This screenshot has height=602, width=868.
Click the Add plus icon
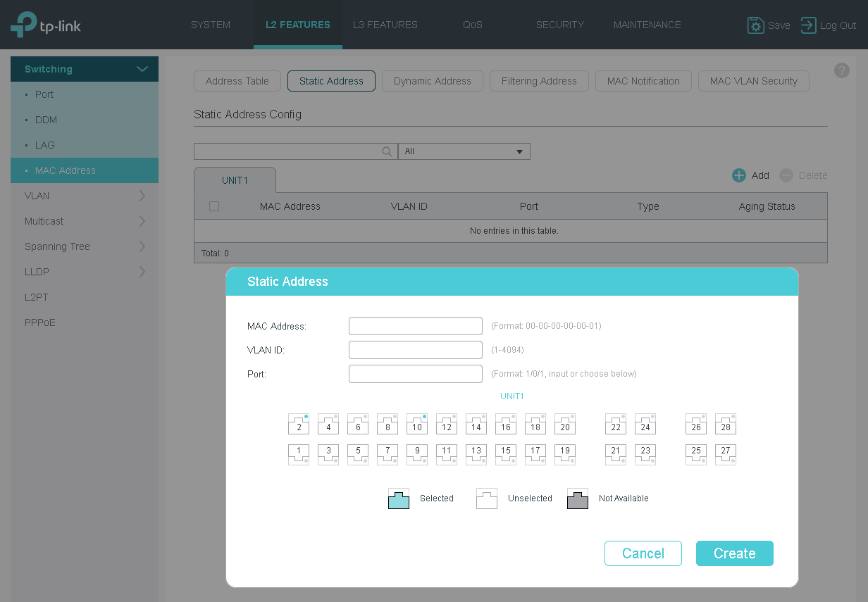click(x=738, y=175)
